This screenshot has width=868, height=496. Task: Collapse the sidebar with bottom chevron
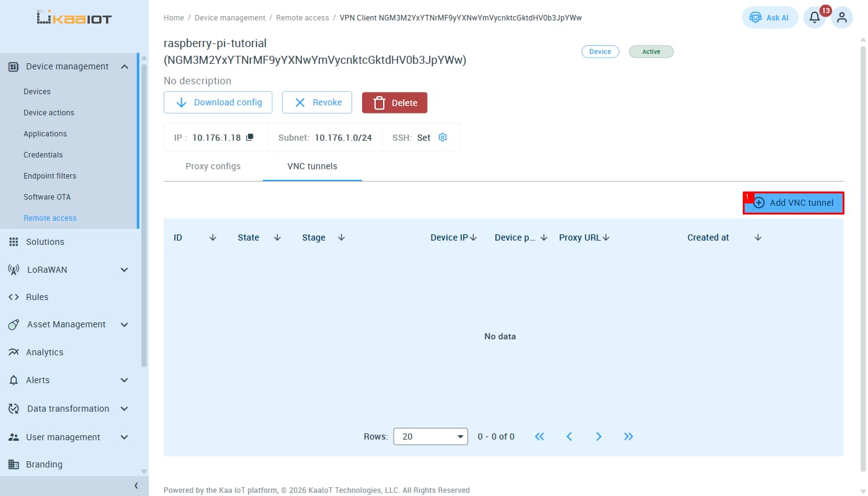[136, 486]
